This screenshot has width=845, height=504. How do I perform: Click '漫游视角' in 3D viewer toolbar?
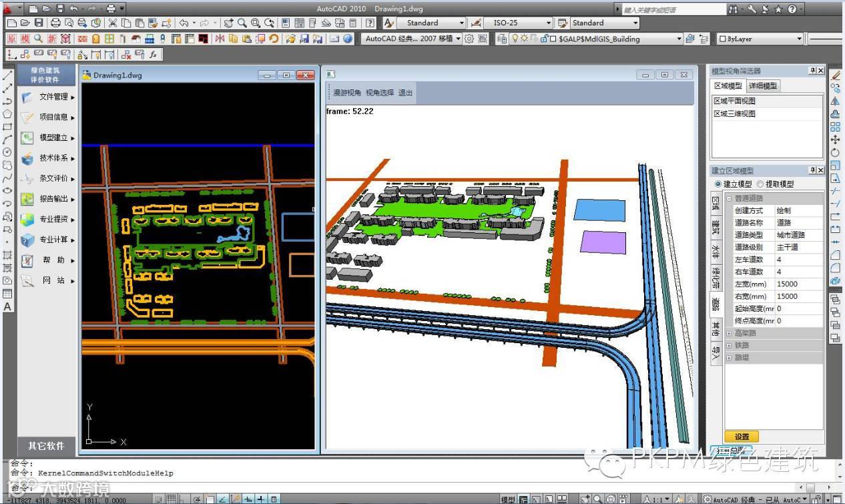[347, 93]
